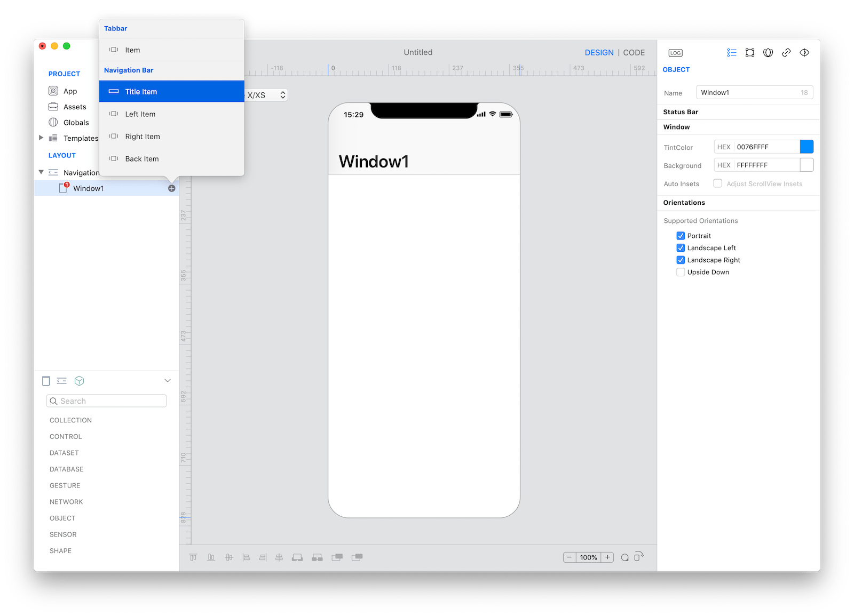Screen dimensions: 854x616
Task: Click the TintColor HEX value field
Action: [767, 147]
